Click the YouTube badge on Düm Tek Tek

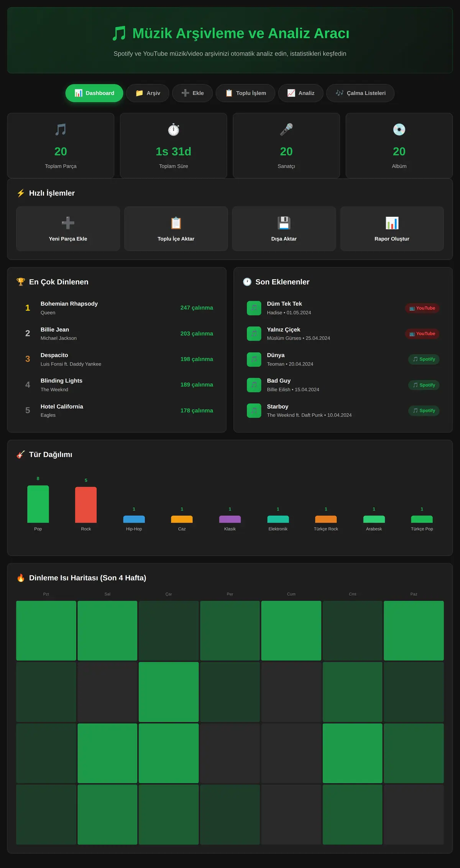point(422,308)
